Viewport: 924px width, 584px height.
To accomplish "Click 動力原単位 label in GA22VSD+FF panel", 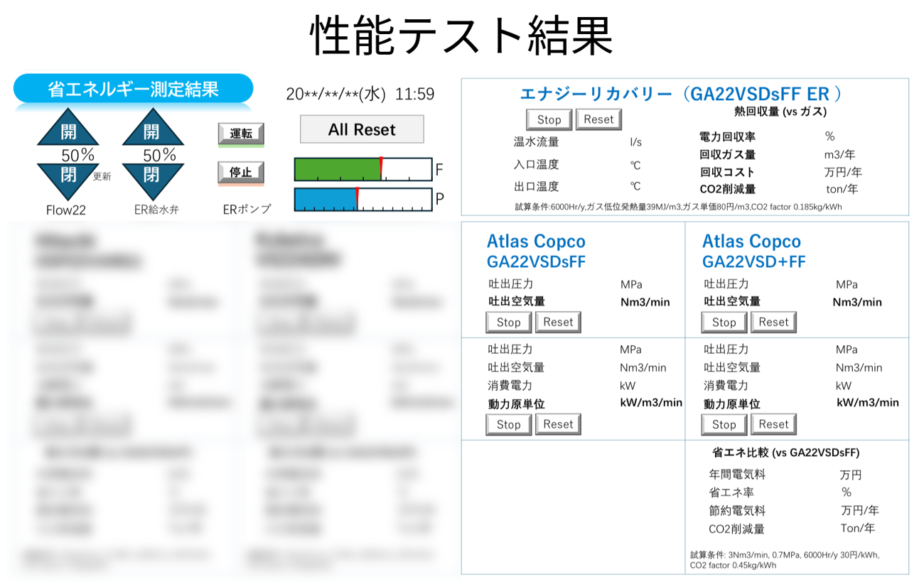I will 732,404.
